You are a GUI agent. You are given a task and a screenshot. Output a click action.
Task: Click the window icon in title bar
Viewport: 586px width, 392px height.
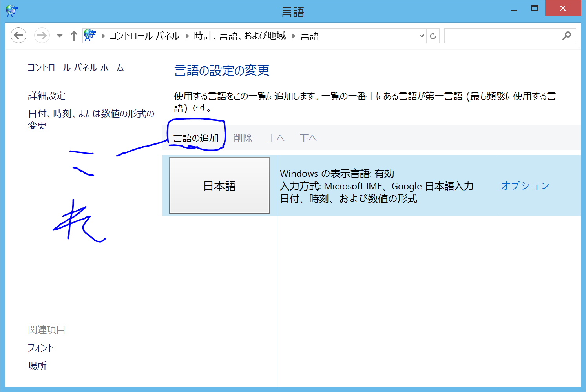coord(11,11)
